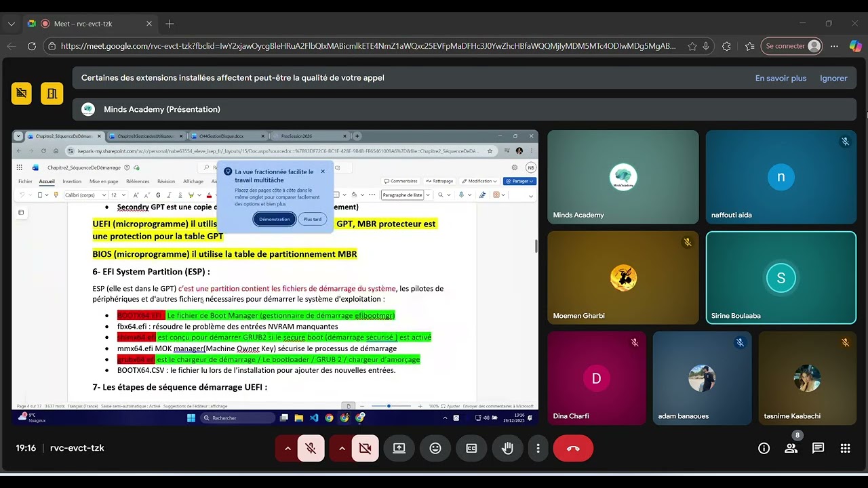The image size is (868, 488).
Task: Raise your hand in the meeting
Action: click(507, 448)
